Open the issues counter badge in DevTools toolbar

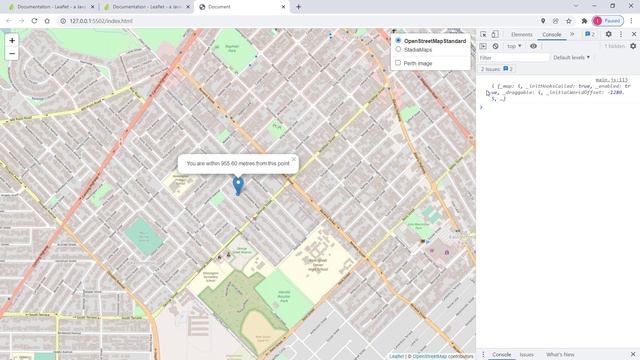tap(590, 34)
